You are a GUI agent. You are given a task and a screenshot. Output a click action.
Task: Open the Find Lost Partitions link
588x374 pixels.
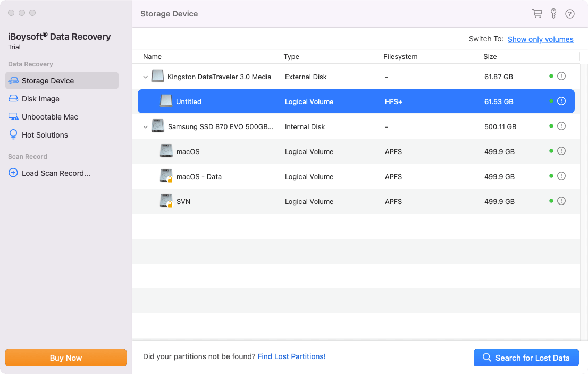click(291, 356)
